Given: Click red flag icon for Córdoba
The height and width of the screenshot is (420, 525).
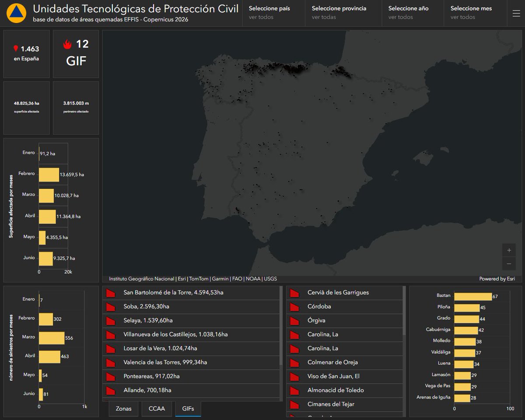Looking at the screenshot, I should click(x=294, y=307).
